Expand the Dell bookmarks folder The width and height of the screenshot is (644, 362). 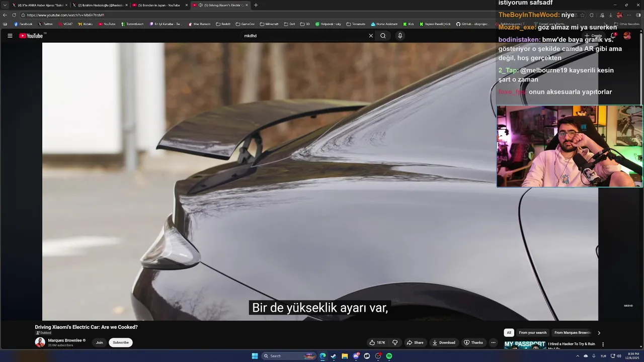[289, 24]
